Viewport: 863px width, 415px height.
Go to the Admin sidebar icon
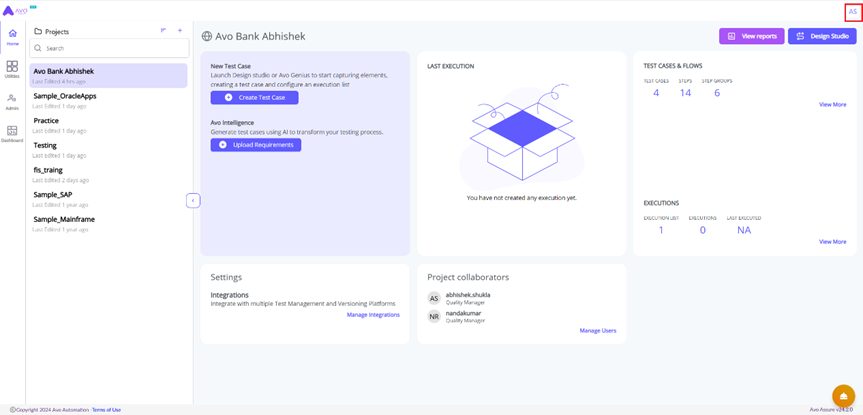[12, 101]
